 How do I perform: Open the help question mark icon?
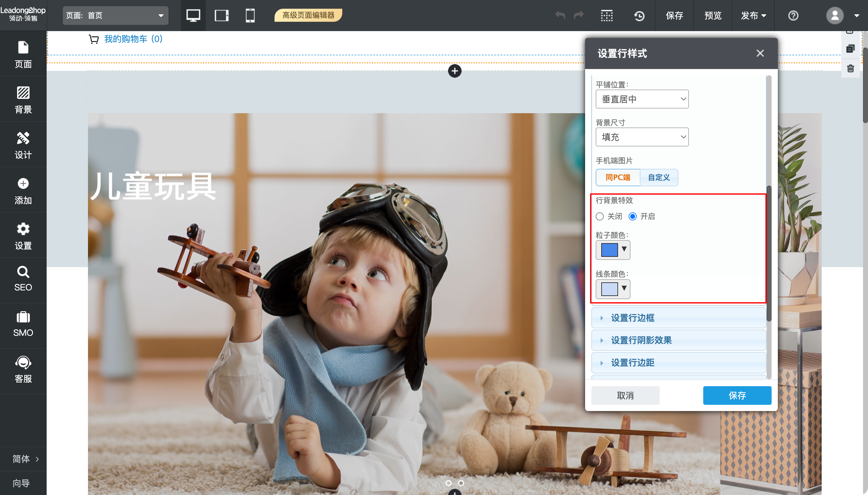click(x=793, y=16)
